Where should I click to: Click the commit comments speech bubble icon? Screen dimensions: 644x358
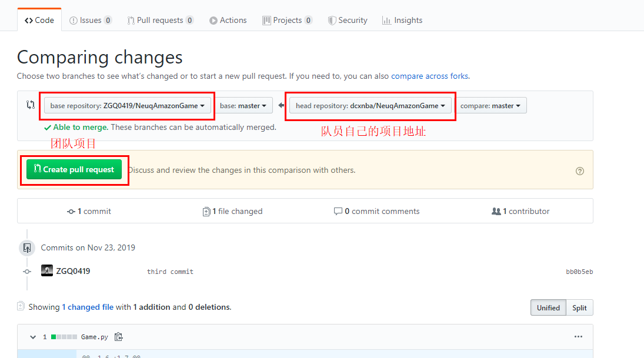[338, 211]
